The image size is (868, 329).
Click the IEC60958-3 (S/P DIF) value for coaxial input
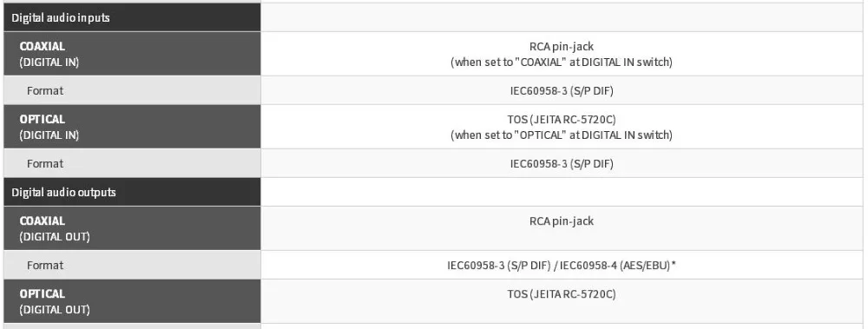coord(562,91)
